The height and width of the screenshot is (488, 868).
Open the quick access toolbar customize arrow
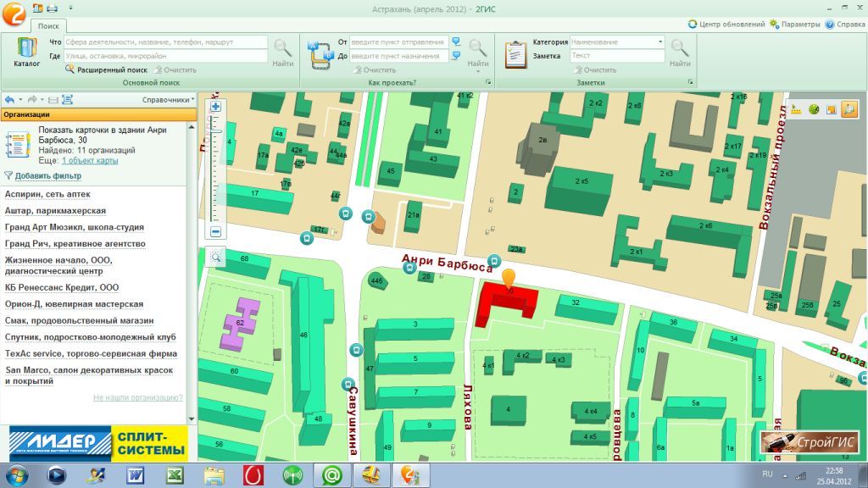(x=70, y=8)
